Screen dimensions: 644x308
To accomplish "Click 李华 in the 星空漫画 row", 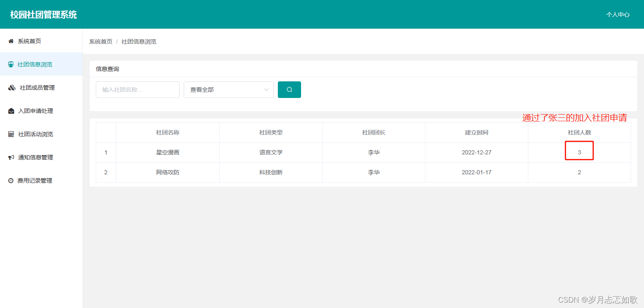I will point(374,152).
